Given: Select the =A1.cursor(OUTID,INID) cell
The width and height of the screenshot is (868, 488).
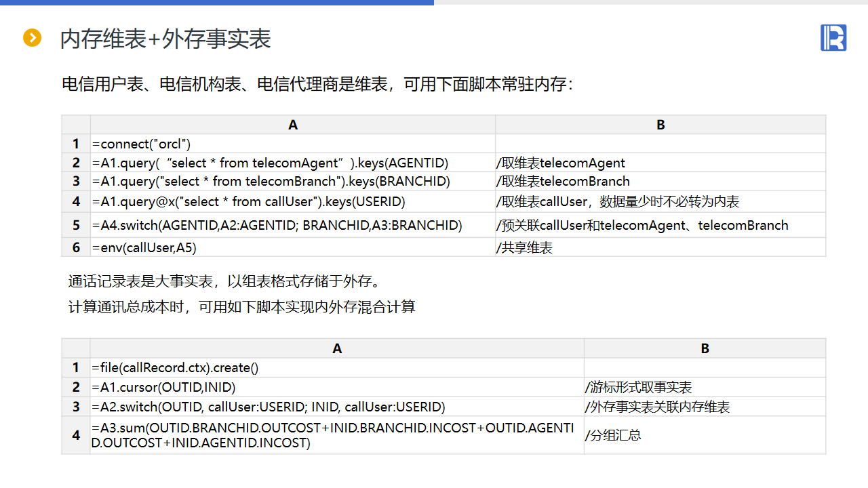Looking at the screenshot, I should (337, 387).
